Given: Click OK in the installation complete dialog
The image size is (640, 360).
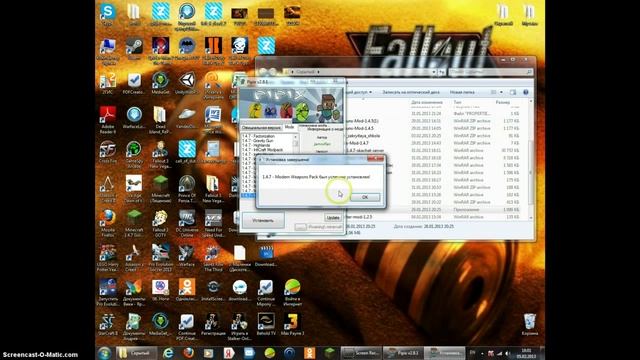Looking at the screenshot, I should click(x=364, y=197).
